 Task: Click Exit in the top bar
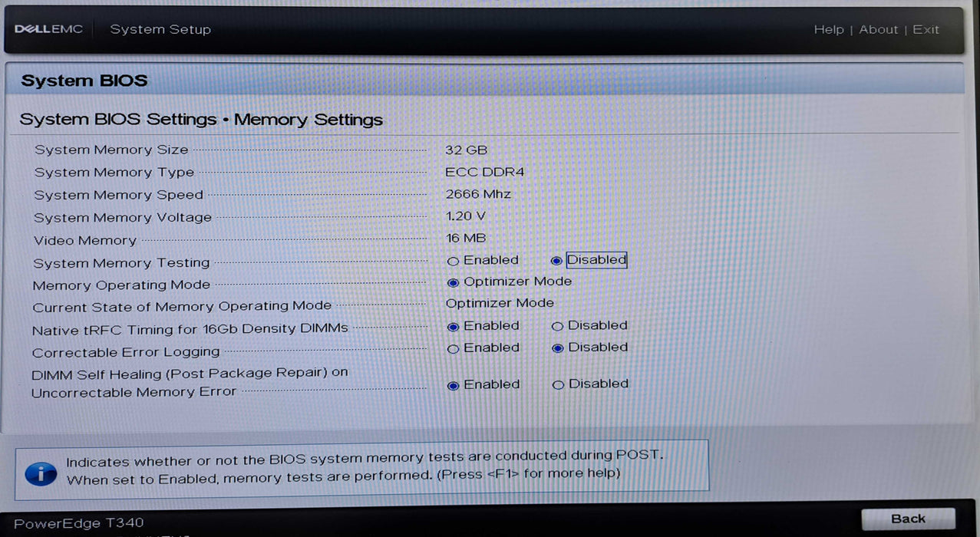point(926,29)
